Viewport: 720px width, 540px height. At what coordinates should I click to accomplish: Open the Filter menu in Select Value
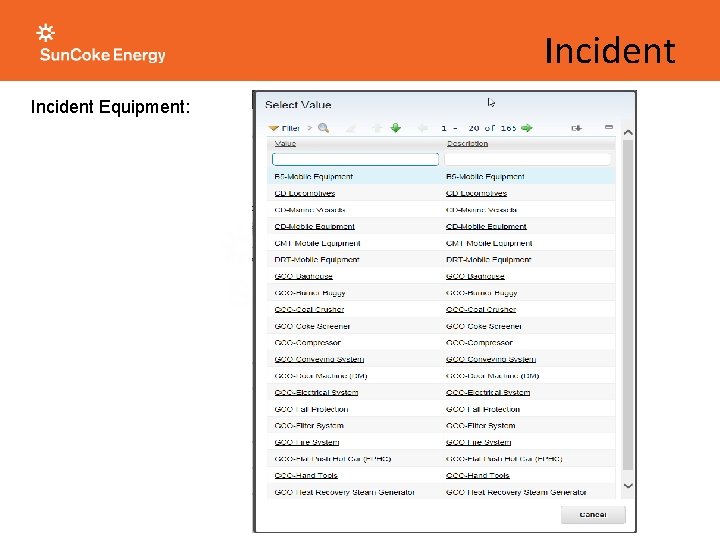click(285, 128)
